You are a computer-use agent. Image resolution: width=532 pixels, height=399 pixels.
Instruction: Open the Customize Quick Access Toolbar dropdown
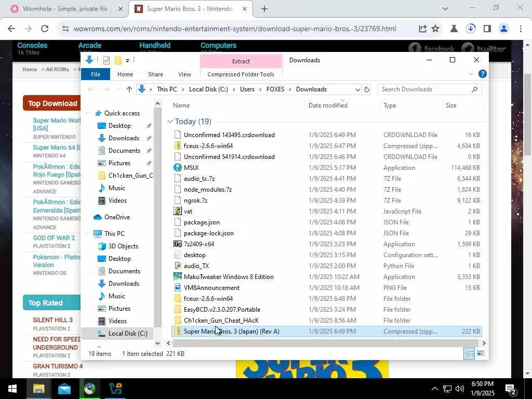[x=127, y=60]
